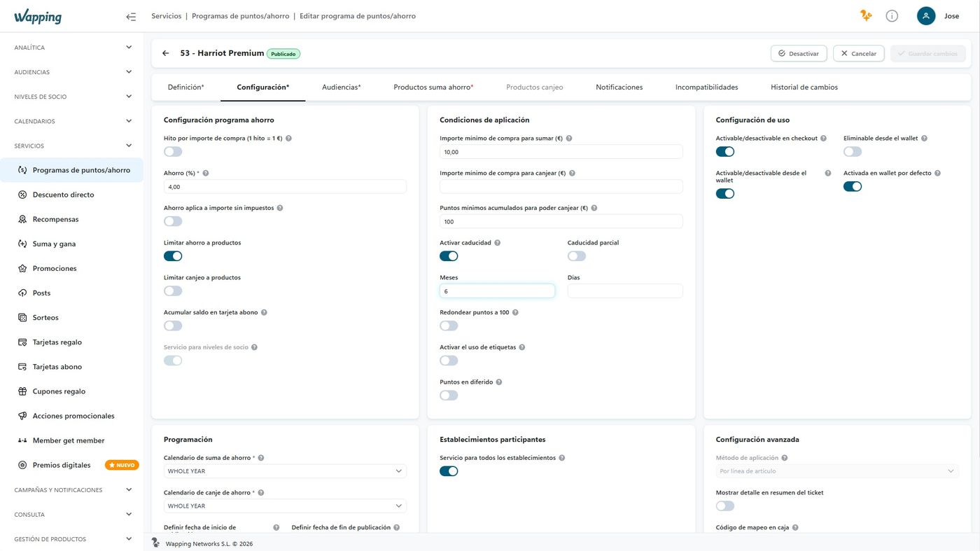Open Calendario de canje de ahorro dropdown
This screenshot has height=551, width=980.
coord(285,505)
